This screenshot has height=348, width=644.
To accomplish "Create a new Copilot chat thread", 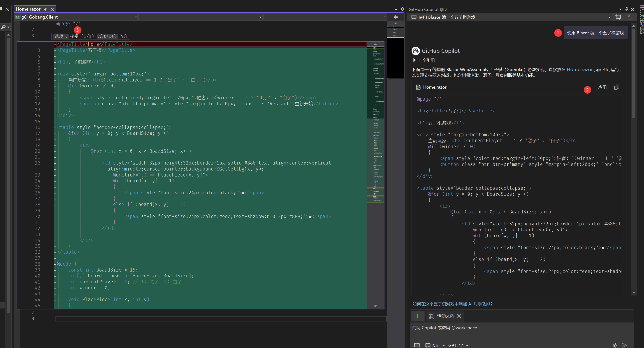I will click(x=618, y=17).
